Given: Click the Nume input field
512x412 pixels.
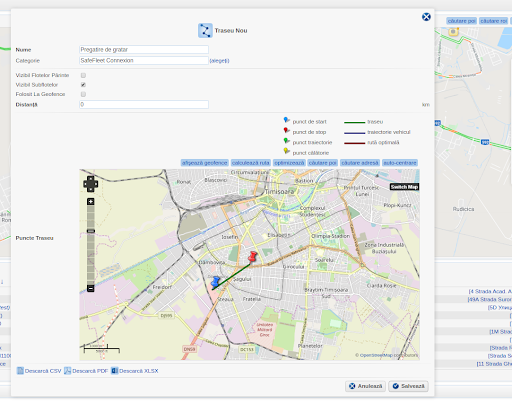Looking at the screenshot, I should [x=144, y=50].
